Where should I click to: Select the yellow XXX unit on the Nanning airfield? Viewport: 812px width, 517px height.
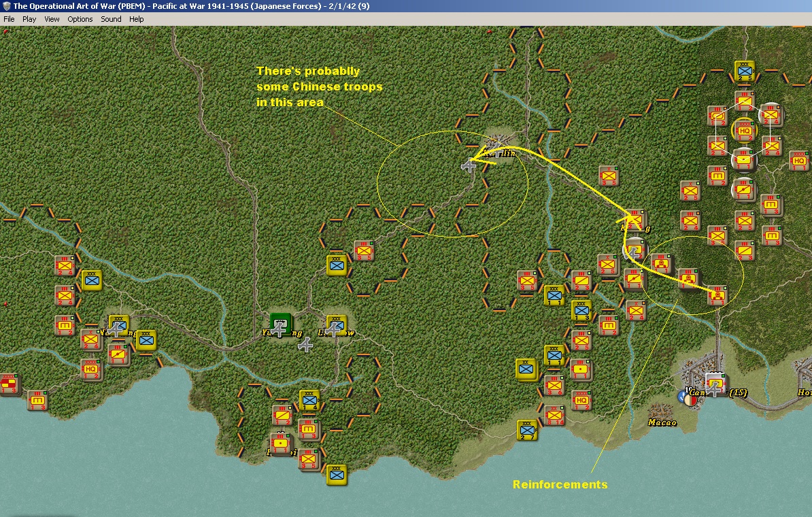(118, 324)
